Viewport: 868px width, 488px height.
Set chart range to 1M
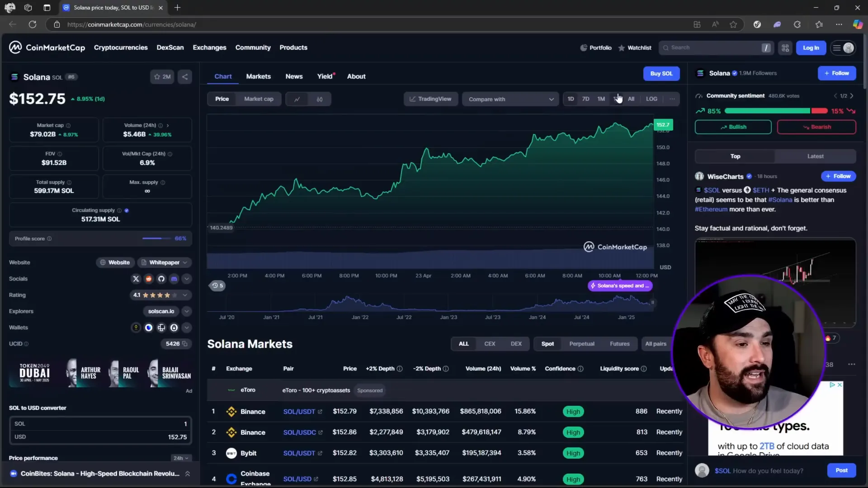click(601, 99)
